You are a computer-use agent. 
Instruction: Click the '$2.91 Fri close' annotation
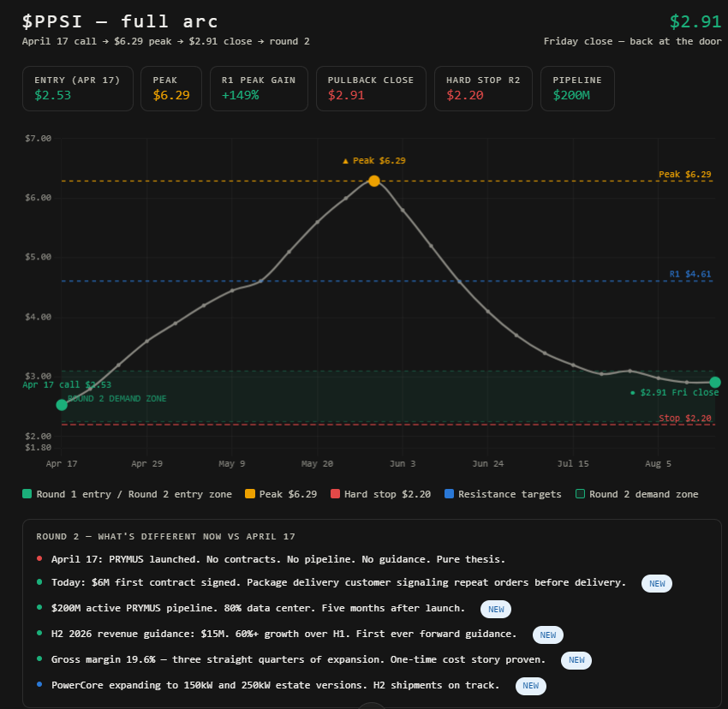coord(674,392)
